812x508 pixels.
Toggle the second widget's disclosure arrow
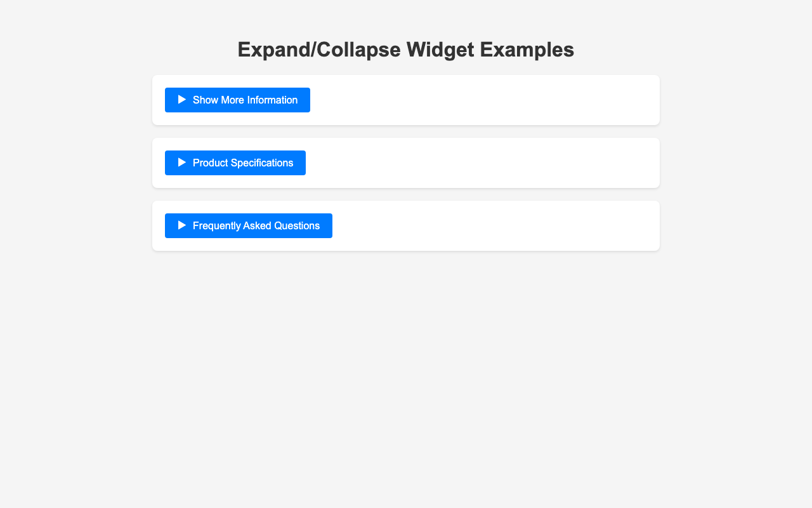(x=182, y=163)
